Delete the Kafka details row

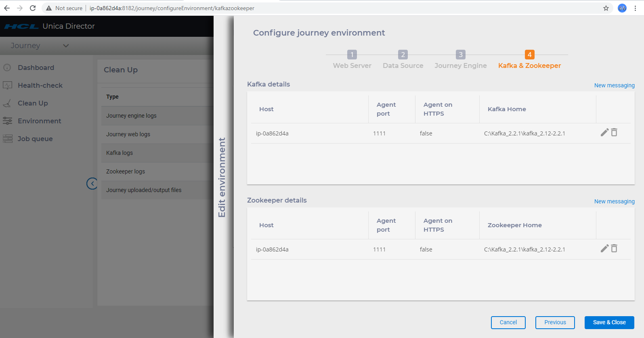[x=614, y=133]
